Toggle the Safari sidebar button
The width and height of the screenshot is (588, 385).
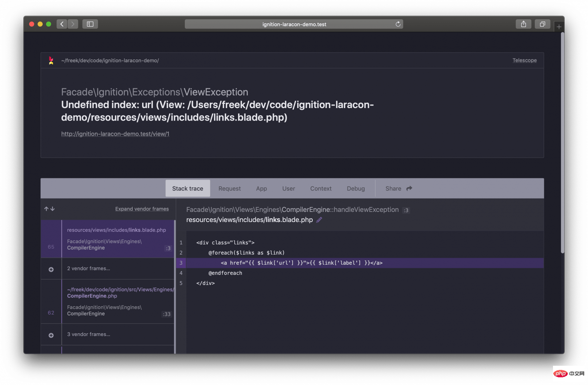click(90, 24)
